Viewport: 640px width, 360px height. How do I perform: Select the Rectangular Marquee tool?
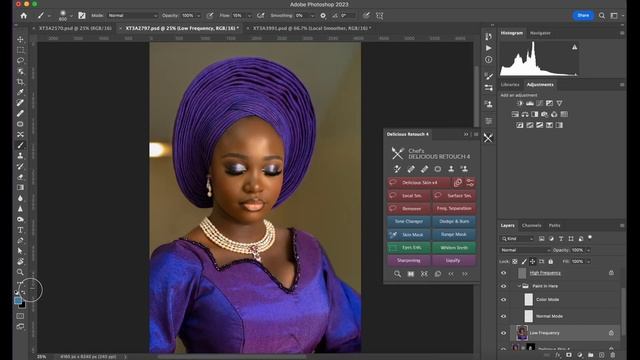(20, 50)
